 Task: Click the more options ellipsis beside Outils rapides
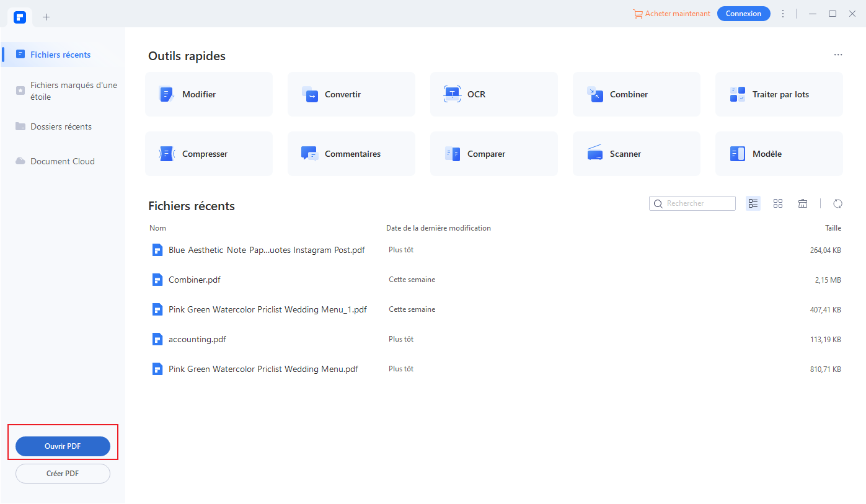tap(838, 55)
